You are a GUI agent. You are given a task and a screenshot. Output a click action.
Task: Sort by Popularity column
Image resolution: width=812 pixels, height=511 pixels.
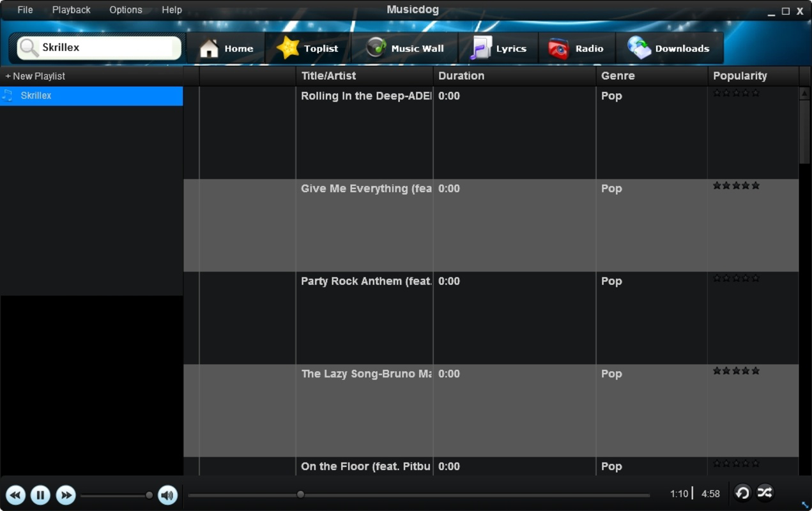click(x=753, y=75)
